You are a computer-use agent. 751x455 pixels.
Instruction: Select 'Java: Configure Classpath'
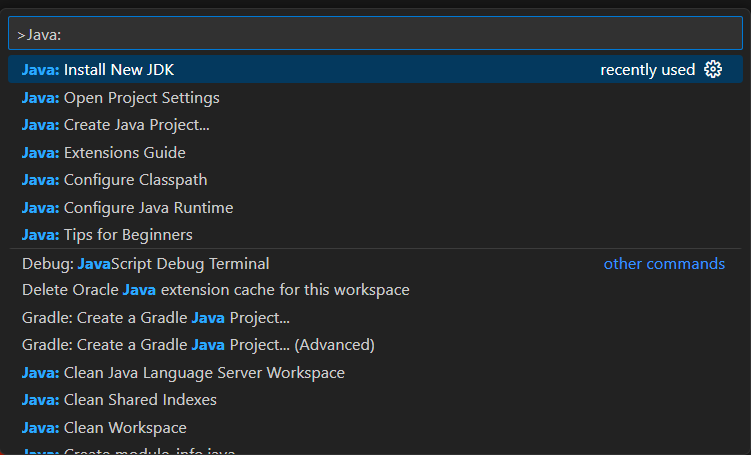point(375,180)
